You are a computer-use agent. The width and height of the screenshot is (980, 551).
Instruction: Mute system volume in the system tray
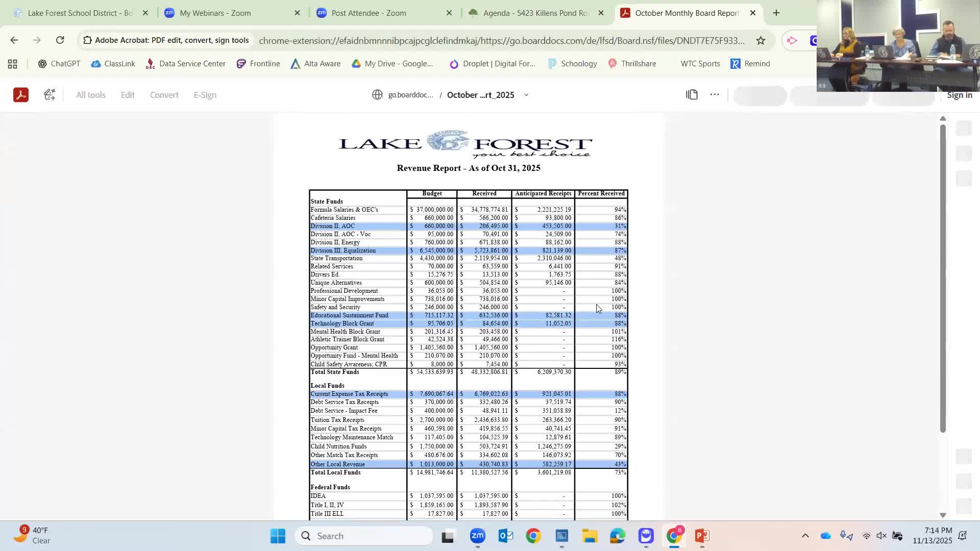pos(881,536)
